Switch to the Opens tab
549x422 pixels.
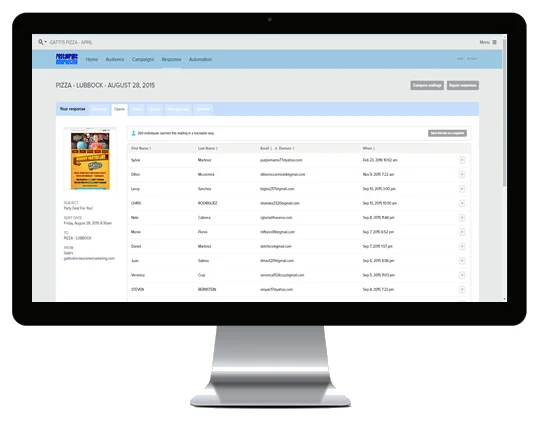click(x=119, y=109)
